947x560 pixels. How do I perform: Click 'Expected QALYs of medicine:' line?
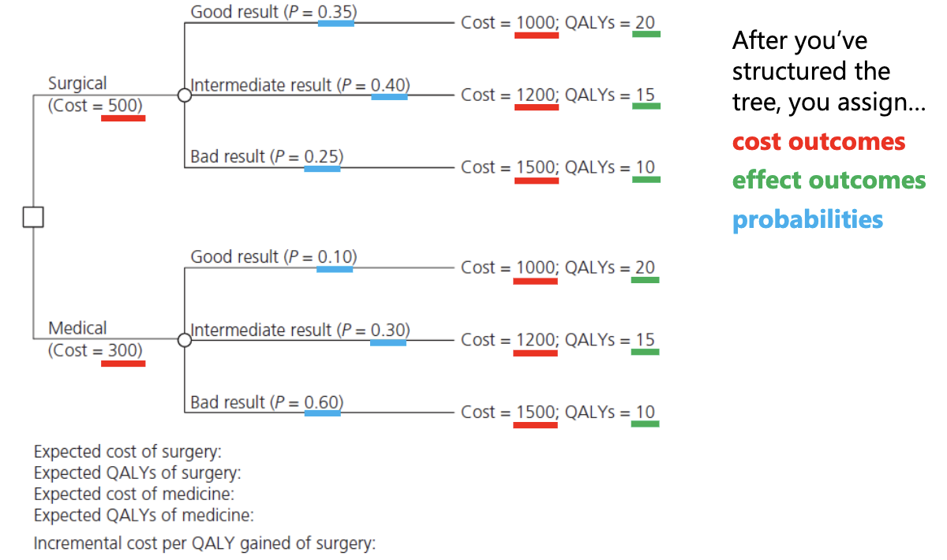[x=144, y=516]
